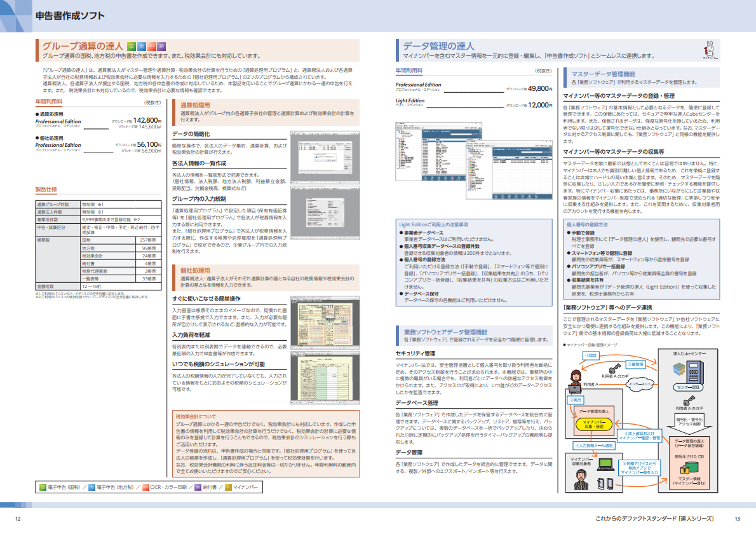Click the 49,800円 Professional Edition price
756x534 pixels.
[x=539, y=89]
